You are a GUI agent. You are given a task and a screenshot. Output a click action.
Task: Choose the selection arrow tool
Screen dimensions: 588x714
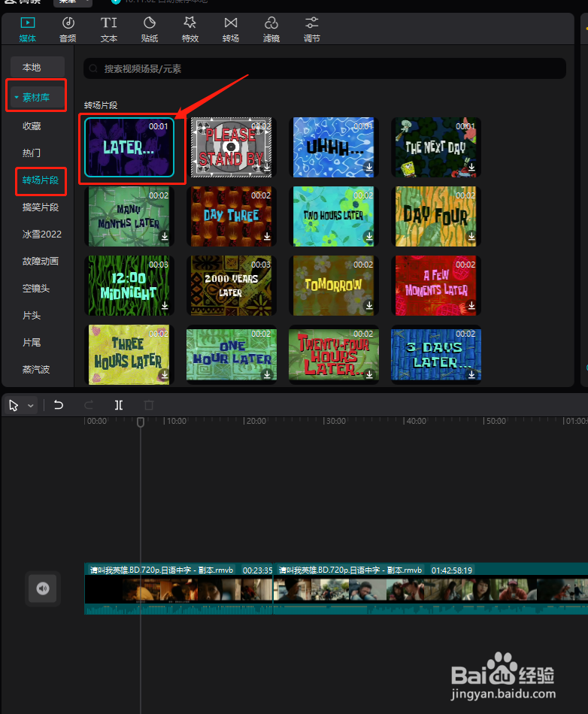point(14,405)
